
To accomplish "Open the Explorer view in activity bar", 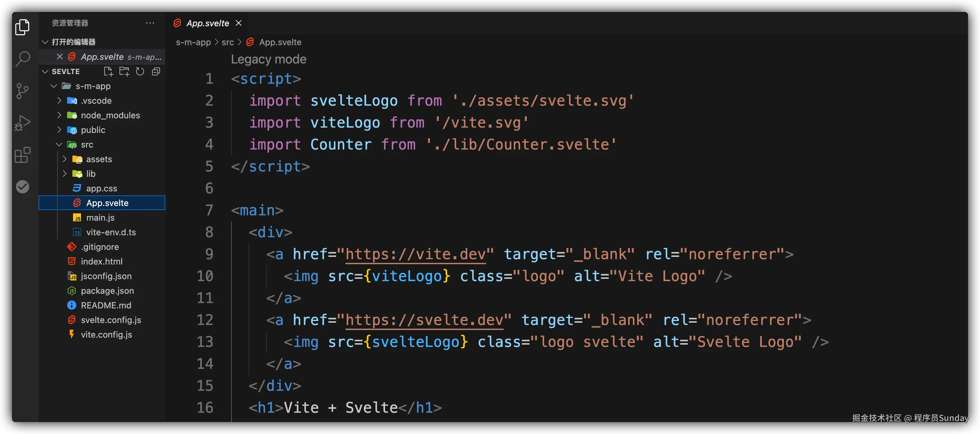I will (x=22, y=27).
